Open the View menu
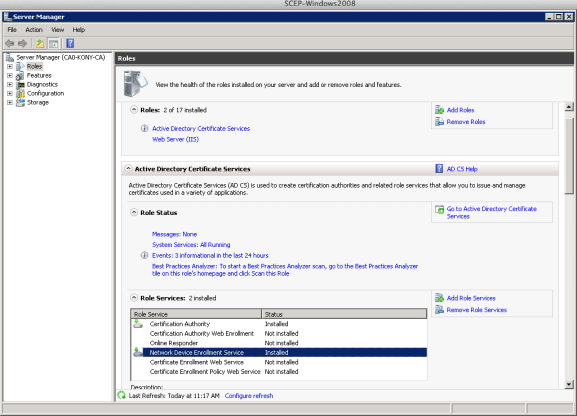The image size is (577, 416). [x=57, y=30]
